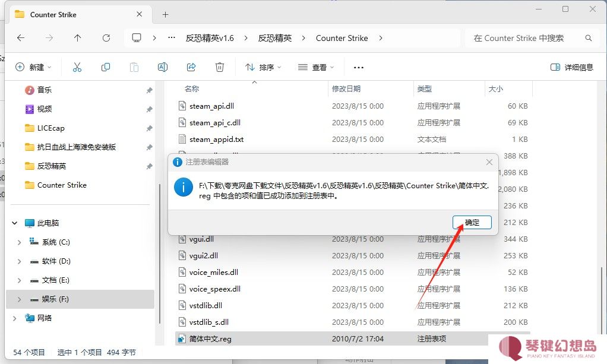
Task: Close the Counter Strike tab
Action: pyautogui.click(x=140, y=14)
